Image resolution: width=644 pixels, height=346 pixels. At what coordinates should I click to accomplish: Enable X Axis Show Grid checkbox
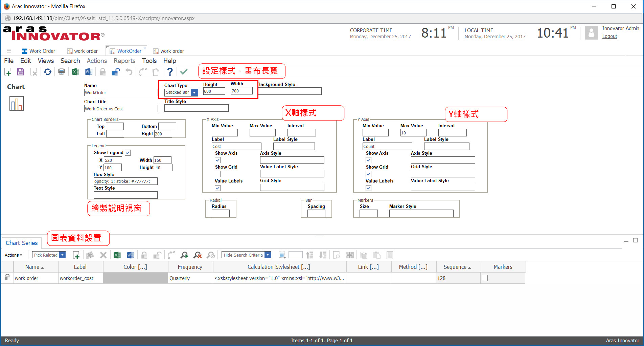[x=217, y=174]
